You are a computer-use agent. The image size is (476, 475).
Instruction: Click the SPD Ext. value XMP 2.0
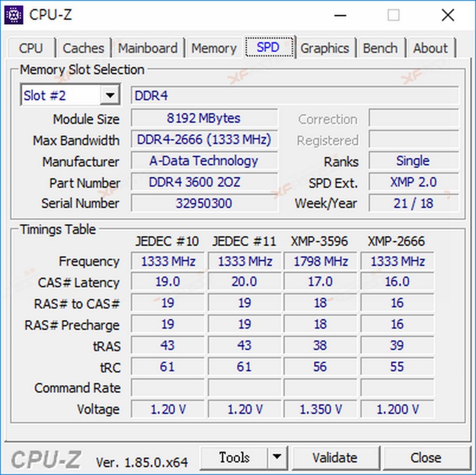413,182
